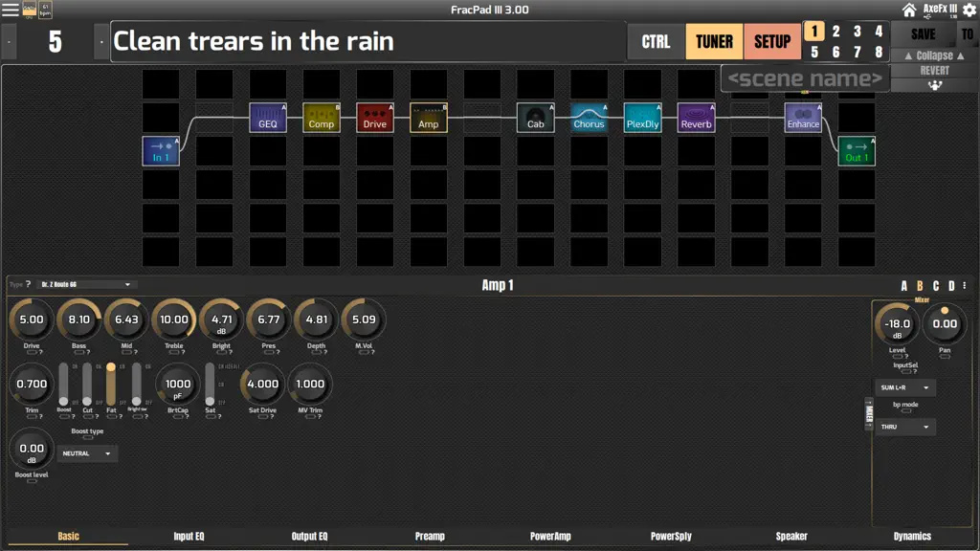Toggle the Cut switch
The height and width of the screenshot is (551, 980).
click(x=87, y=385)
